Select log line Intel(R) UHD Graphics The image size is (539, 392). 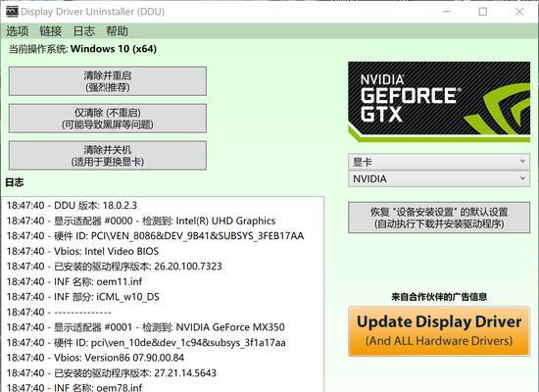[x=141, y=220]
